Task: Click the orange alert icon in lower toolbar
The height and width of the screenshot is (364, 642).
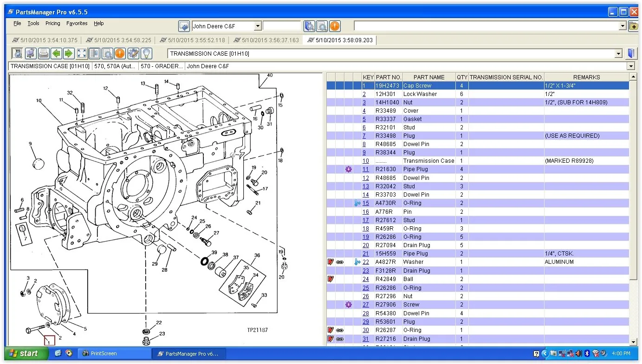Action: tap(120, 53)
